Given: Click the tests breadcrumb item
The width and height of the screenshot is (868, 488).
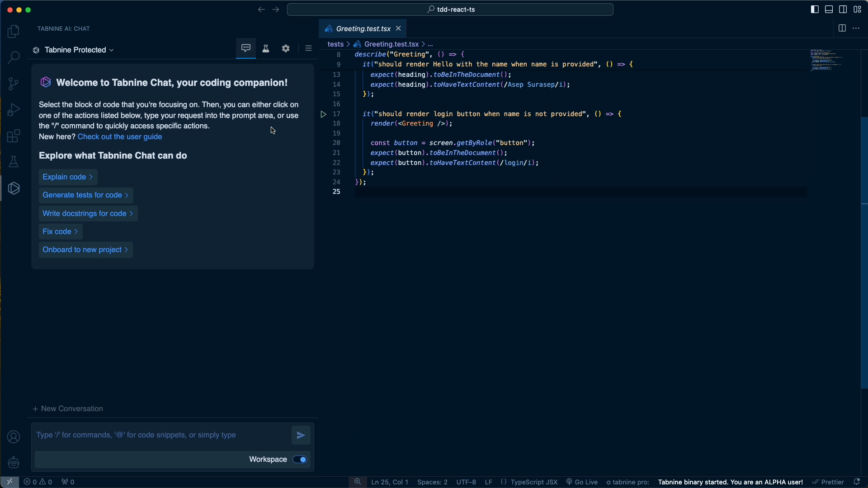Looking at the screenshot, I should coord(335,44).
